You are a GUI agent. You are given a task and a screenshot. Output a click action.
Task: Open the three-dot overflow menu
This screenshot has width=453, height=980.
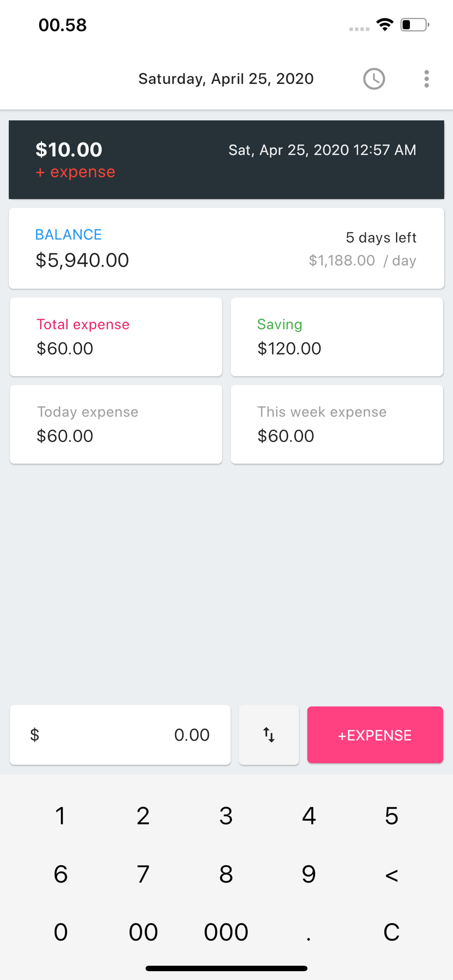click(427, 79)
